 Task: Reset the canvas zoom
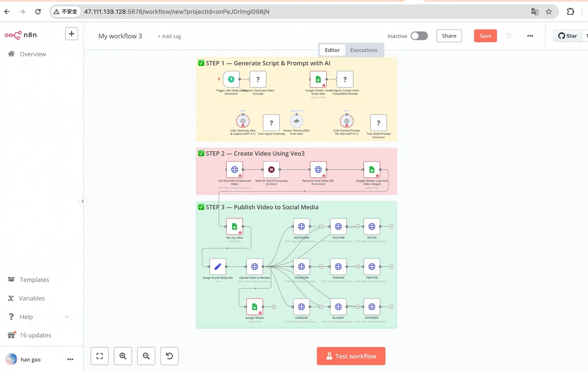169,356
